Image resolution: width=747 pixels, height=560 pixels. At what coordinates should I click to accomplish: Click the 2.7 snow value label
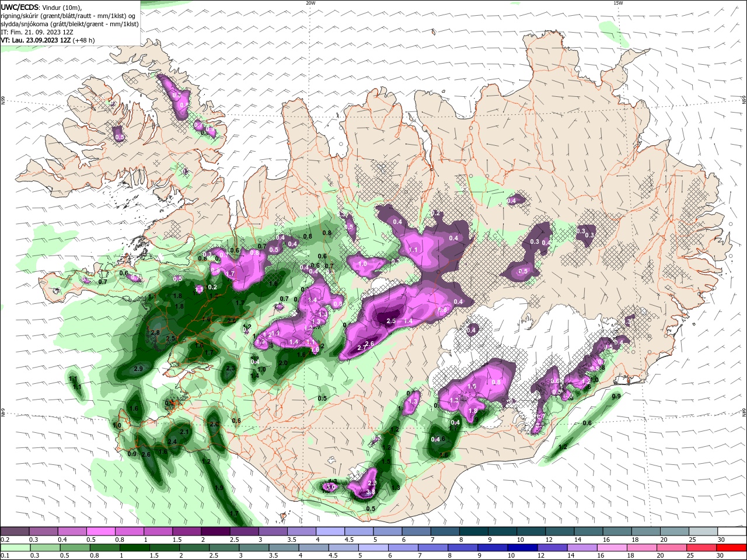click(x=361, y=348)
